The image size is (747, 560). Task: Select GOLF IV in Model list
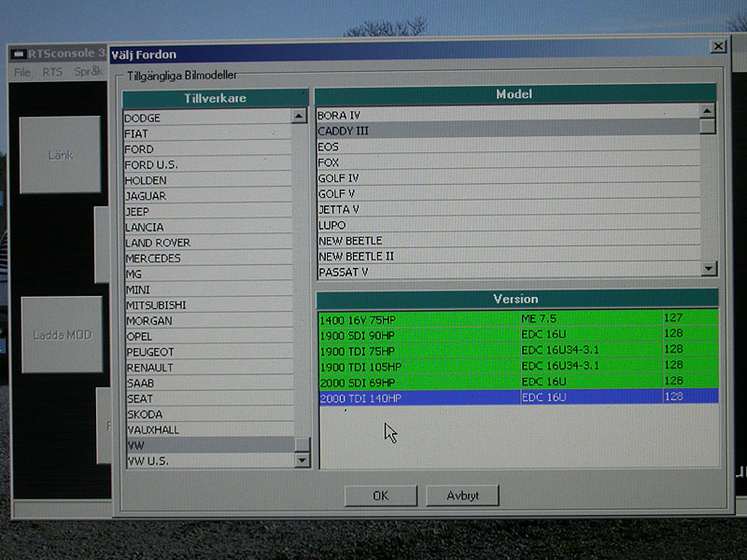point(509,178)
